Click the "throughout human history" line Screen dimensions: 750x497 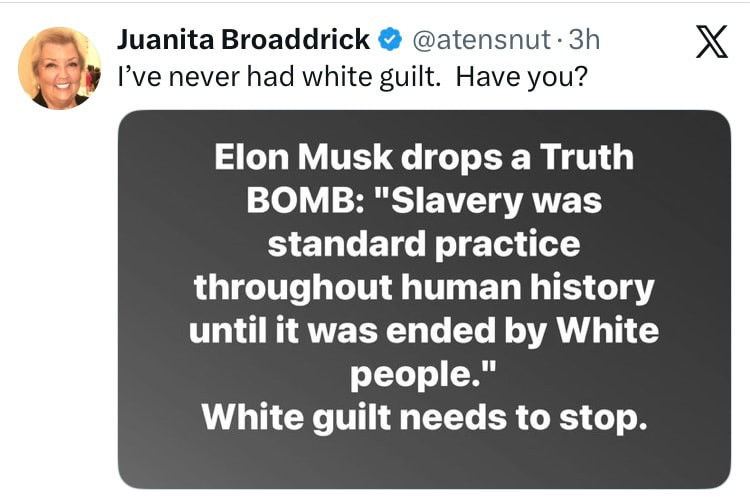423,287
